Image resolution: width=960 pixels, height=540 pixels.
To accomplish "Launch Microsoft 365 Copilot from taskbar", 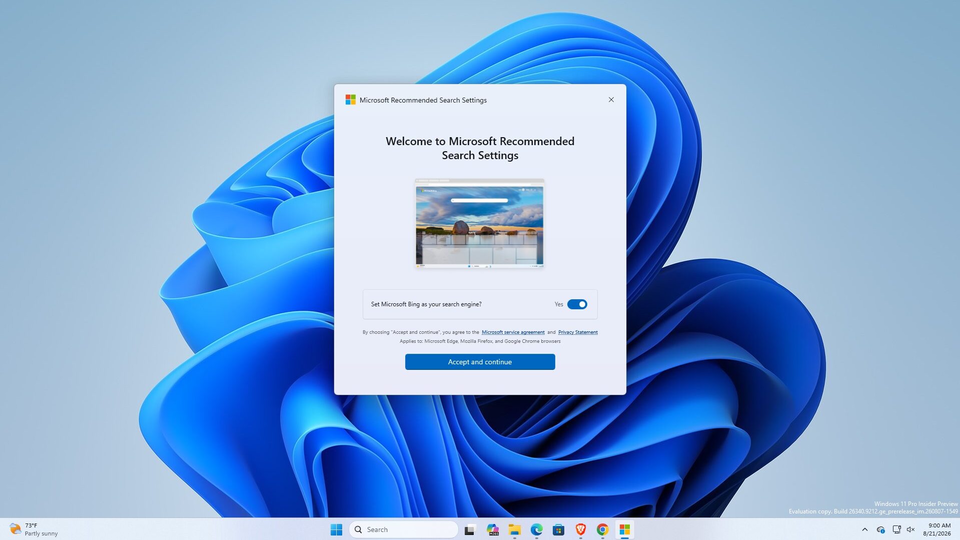I will click(x=492, y=530).
